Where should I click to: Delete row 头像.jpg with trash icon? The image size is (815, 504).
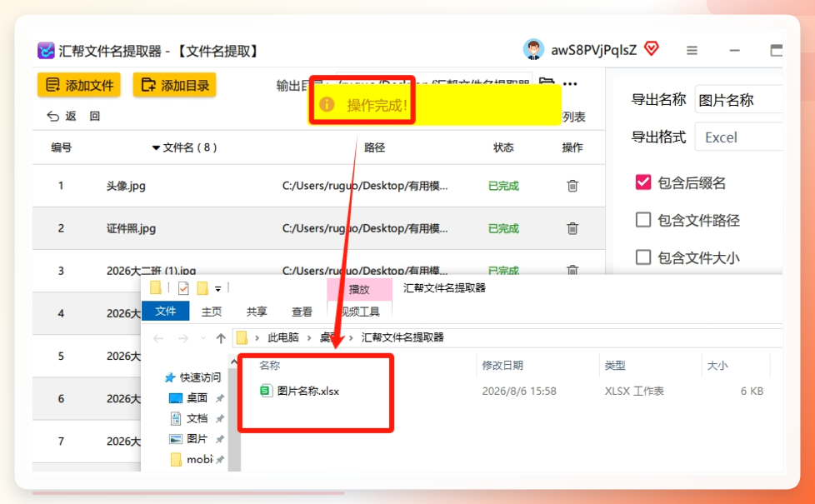coord(572,186)
